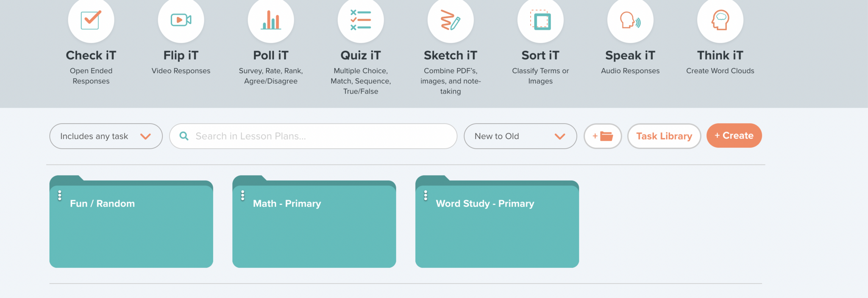Launch the Sketch iT pencil icon
This screenshot has width=868, height=298.
pyautogui.click(x=451, y=19)
